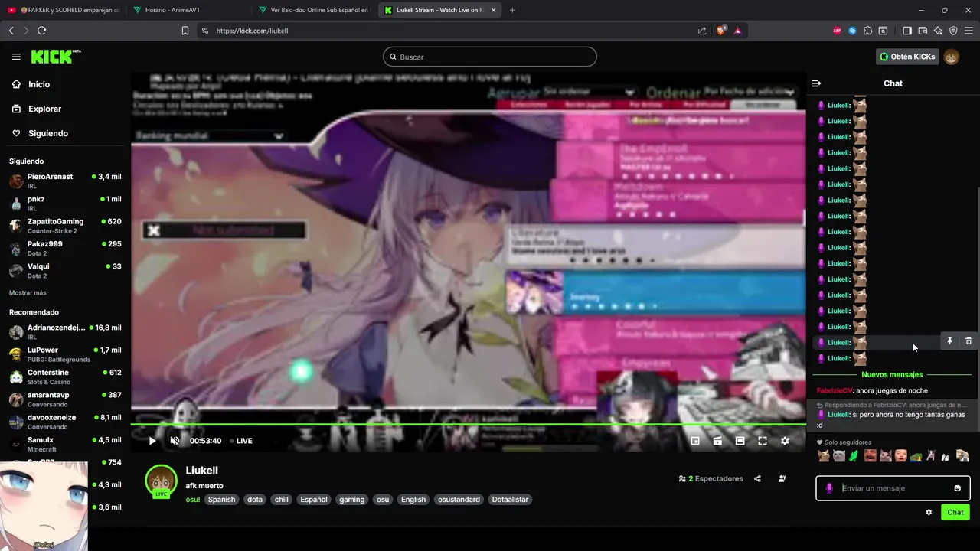Open mini player picture-in-picture
The width and height of the screenshot is (980, 551).
pos(695,441)
